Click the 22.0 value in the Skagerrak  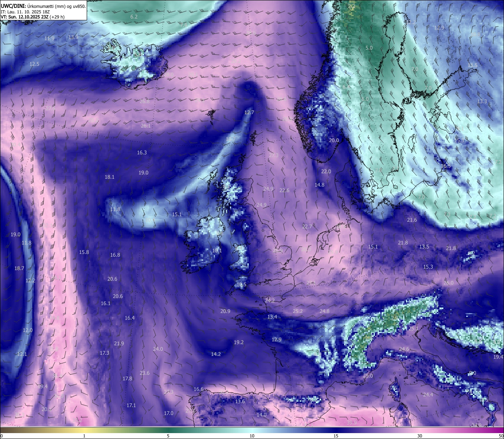326,171
